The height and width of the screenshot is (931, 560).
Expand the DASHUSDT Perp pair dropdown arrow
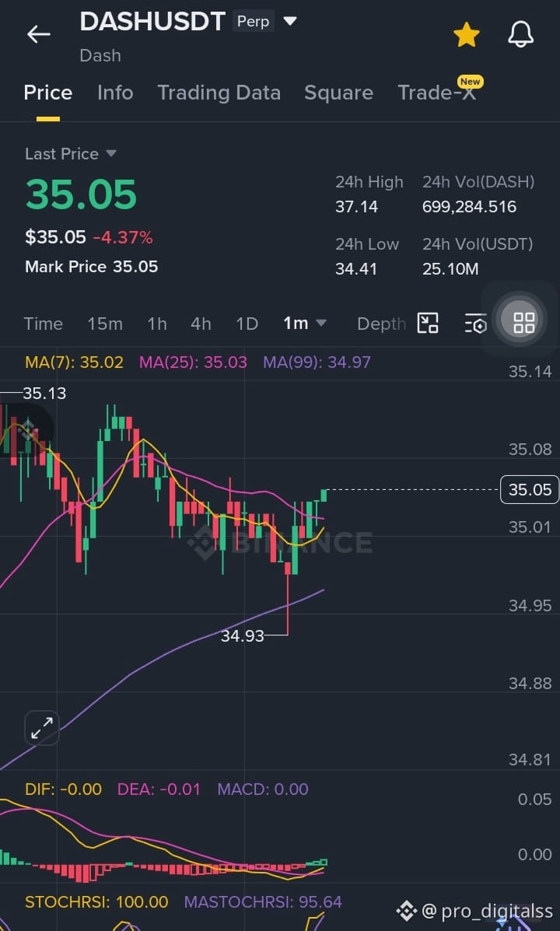click(290, 21)
